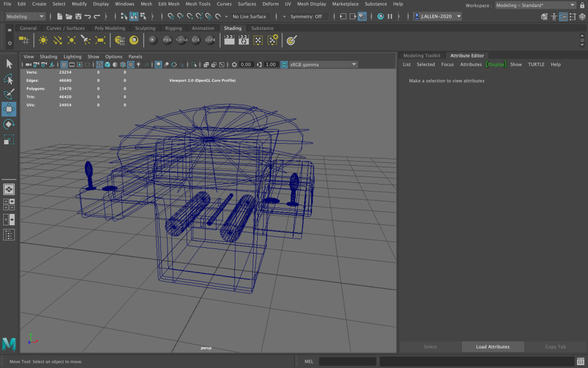Open the J.ALLEN-2020 account dropdown
This screenshot has width=588, height=368.
pyautogui.click(x=437, y=17)
